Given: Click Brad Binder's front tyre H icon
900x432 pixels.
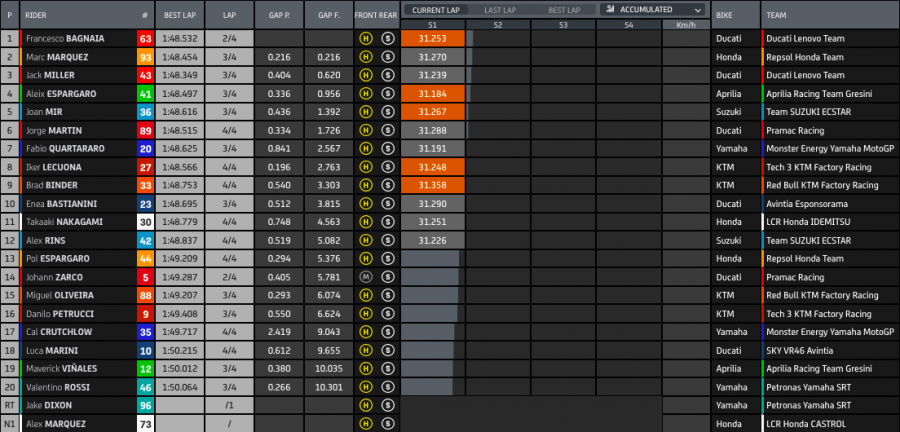Looking at the screenshot, I should tap(367, 184).
